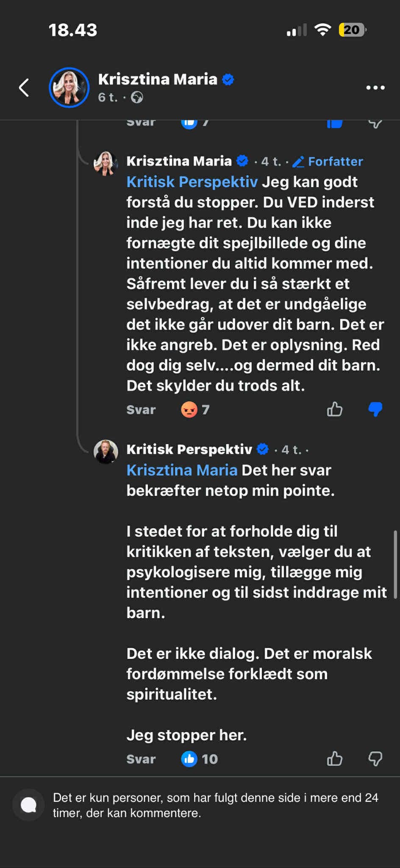View the 10 likes on Kritisk Perspektiv comment
The width and height of the screenshot is (400, 868).
tap(200, 759)
